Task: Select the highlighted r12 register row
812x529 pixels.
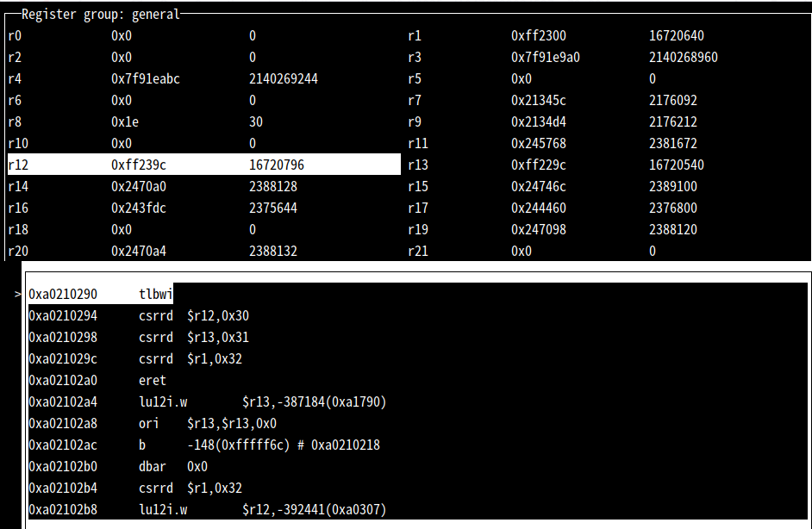Action: 203,165
